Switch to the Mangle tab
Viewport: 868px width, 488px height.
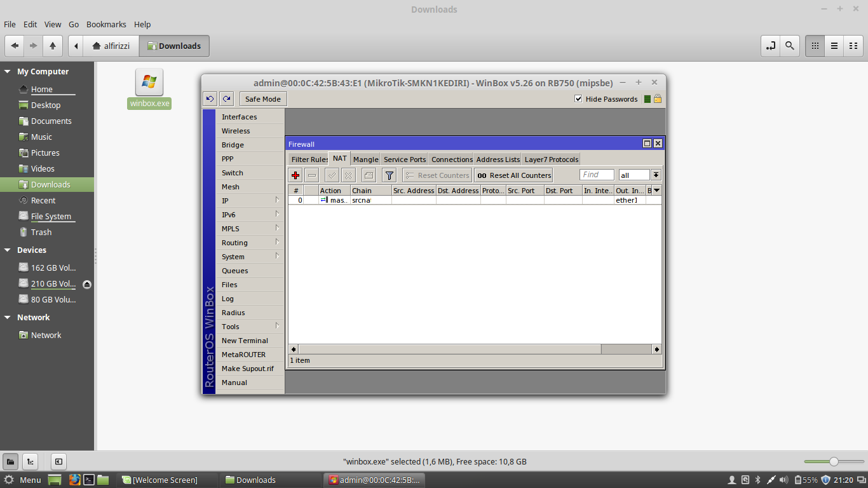[x=365, y=159]
